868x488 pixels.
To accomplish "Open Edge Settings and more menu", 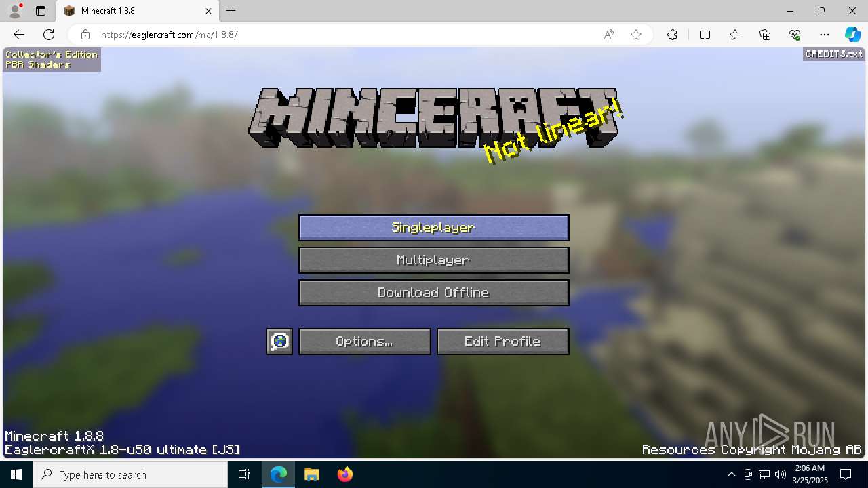I will (x=825, y=35).
